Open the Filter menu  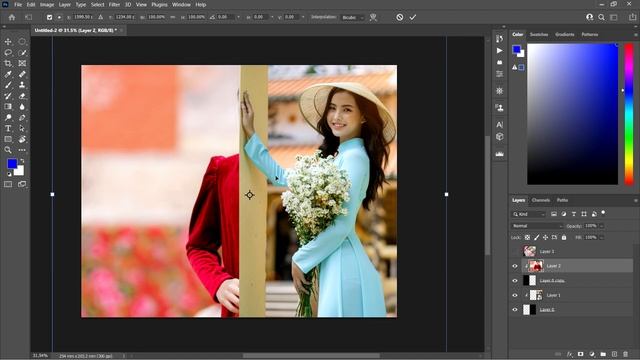(x=114, y=4)
